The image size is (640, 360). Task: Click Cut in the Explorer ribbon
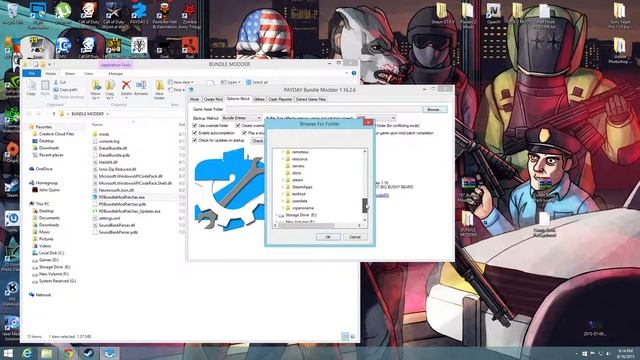click(60, 82)
